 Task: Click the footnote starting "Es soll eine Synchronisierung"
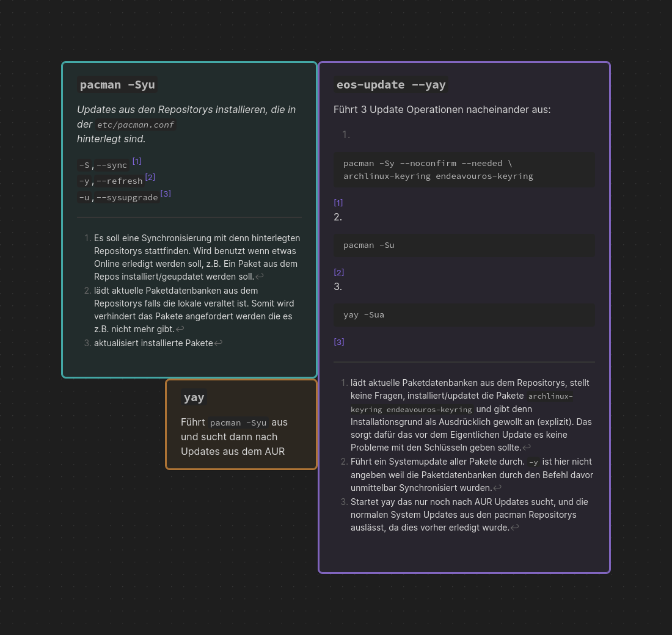tap(197, 258)
